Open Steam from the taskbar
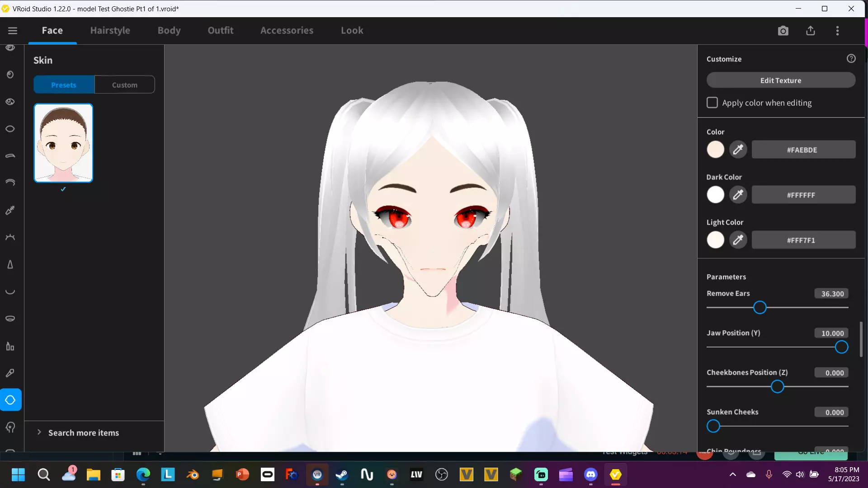This screenshot has width=868, height=488. coord(342,474)
